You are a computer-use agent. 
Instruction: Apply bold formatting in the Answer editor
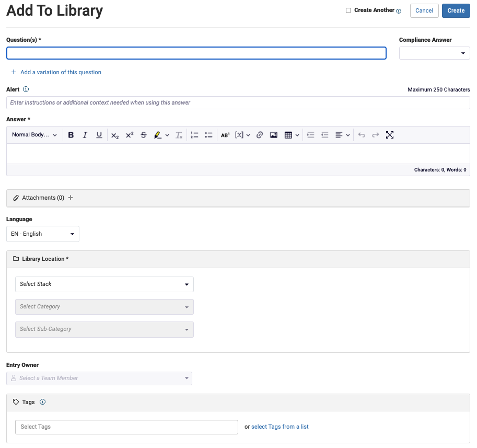tap(71, 134)
